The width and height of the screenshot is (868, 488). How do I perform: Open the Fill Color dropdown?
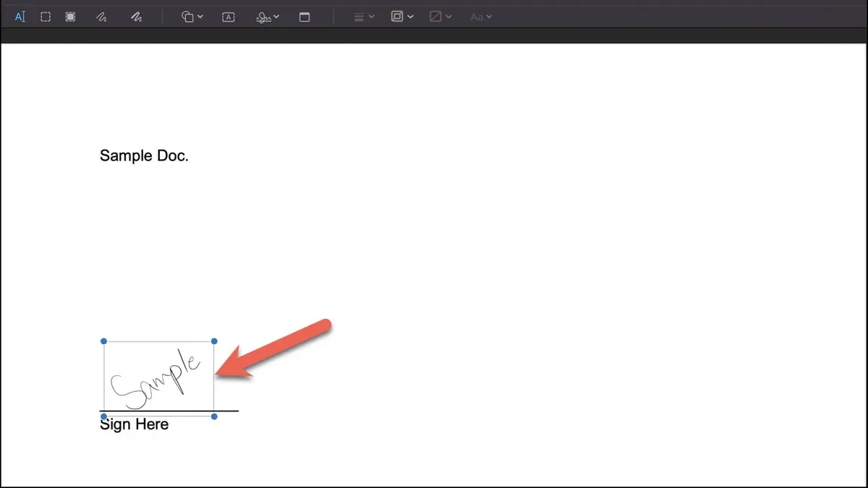pyautogui.click(x=441, y=17)
